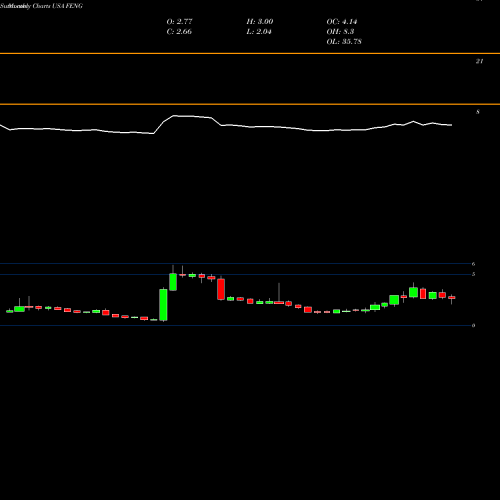The width and height of the screenshot is (500, 500).
Task: Click the 'OL: 35.78' reading
Action: click(x=344, y=42)
